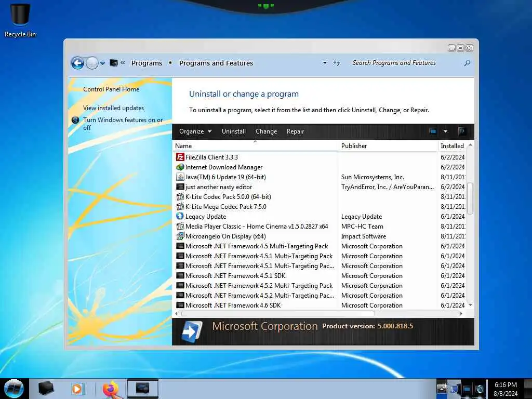This screenshot has height=399, width=532.
Task: Sort by the Installed column header
Action: point(453,146)
